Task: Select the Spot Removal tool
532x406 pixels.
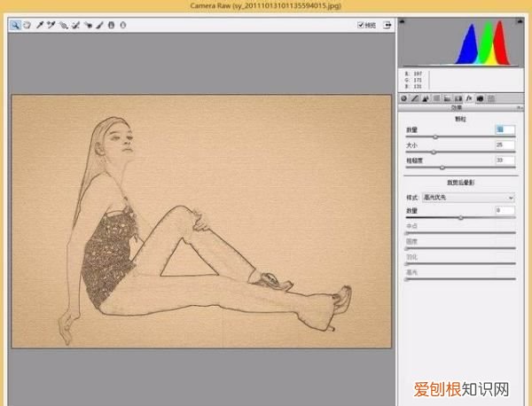Action: tap(75, 25)
